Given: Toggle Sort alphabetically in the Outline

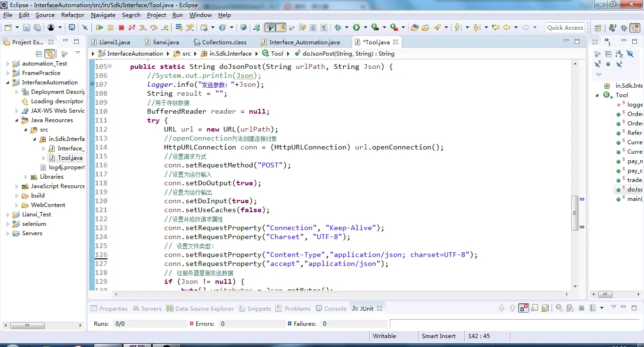Looking at the screenshot, I should (x=619, y=54).
